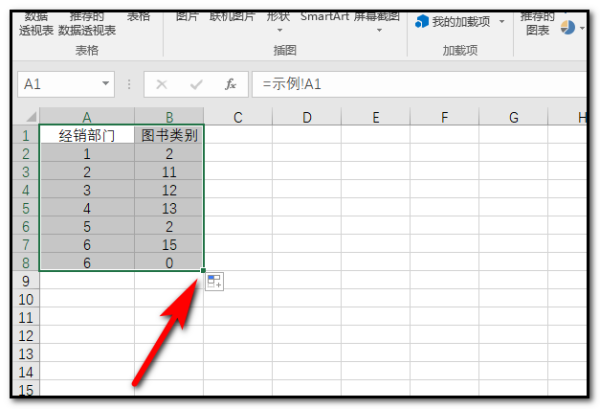Click the 推荐的图表 recommended charts button
The width and height of the screenshot is (600, 409).
537,23
